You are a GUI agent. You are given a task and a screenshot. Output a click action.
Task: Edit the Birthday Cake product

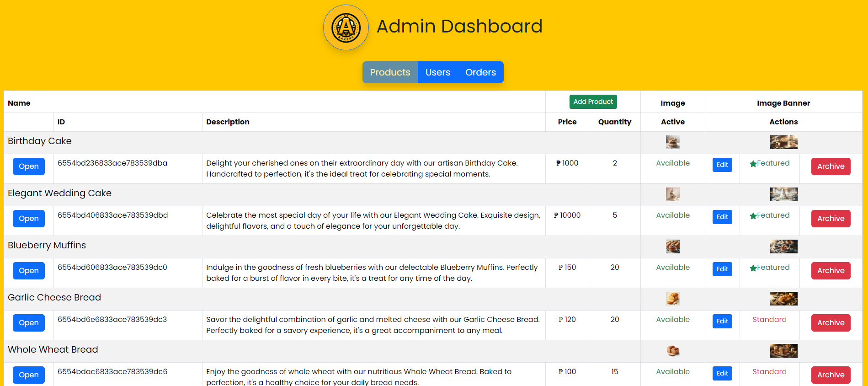(x=722, y=165)
